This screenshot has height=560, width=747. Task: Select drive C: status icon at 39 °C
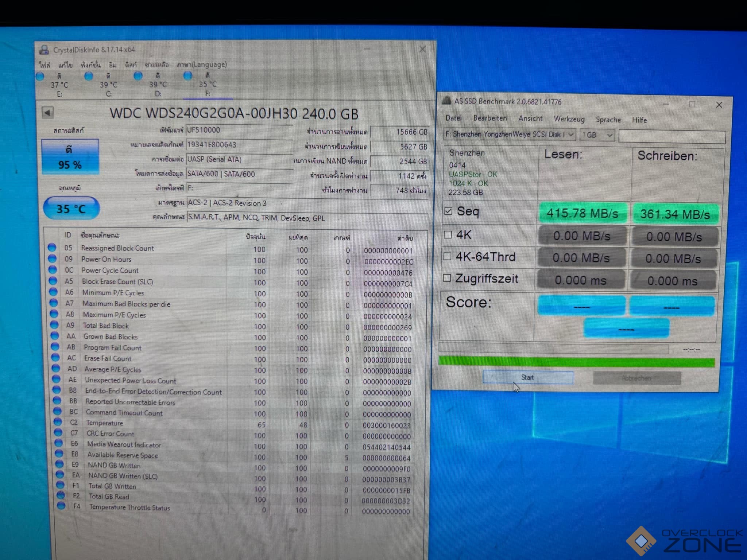coord(89,76)
